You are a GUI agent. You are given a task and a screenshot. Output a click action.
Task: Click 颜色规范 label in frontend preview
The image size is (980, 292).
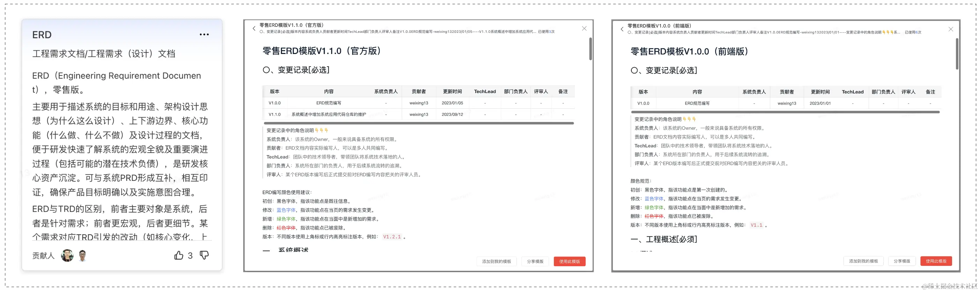[641, 181]
